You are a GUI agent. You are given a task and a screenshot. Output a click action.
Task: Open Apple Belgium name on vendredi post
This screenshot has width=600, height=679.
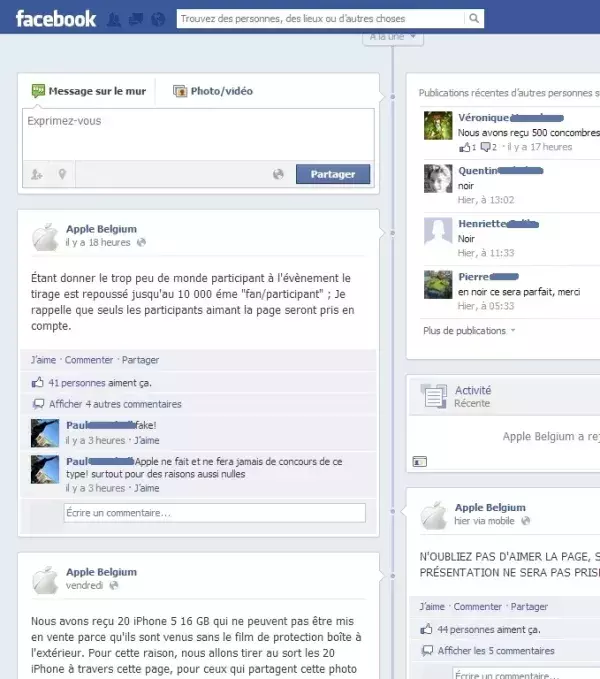point(101,572)
